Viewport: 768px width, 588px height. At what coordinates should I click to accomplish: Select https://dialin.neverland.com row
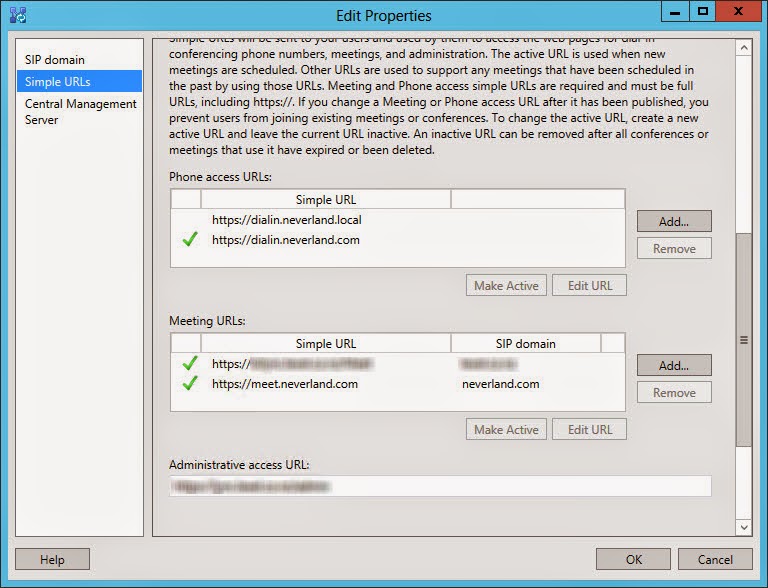pos(285,240)
